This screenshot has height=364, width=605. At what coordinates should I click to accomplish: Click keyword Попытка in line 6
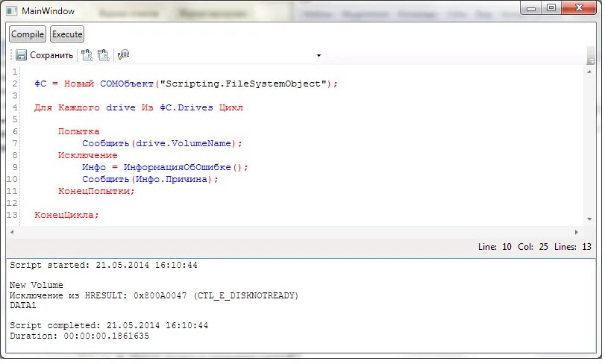pyautogui.click(x=79, y=132)
